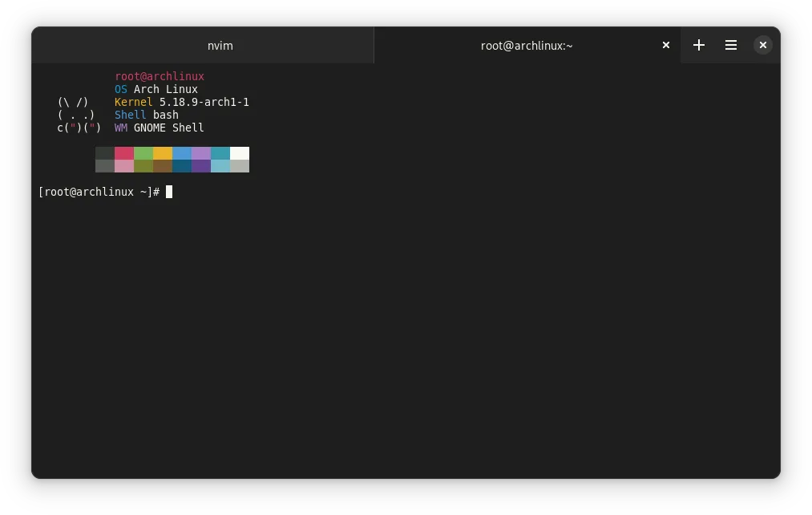The height and width of the screenshot is (515, 812).
Task: Click the dark purple swatch in bottom row
Action: pos(201,166)
